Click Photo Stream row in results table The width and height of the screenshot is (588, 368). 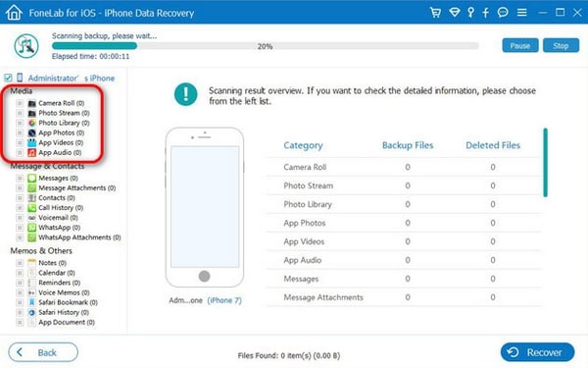(x=404, y=185)
